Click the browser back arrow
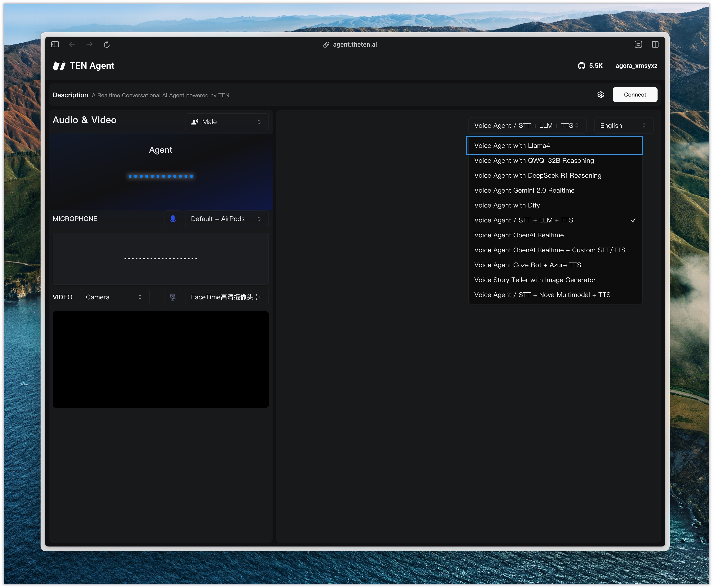This screenshot has width=713, height=588. tap(72, 44)
